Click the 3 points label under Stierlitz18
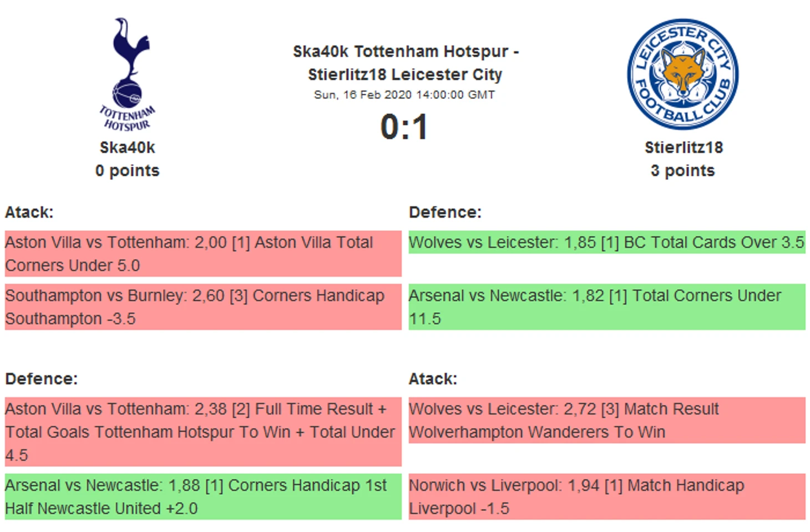 pos(682,171)
